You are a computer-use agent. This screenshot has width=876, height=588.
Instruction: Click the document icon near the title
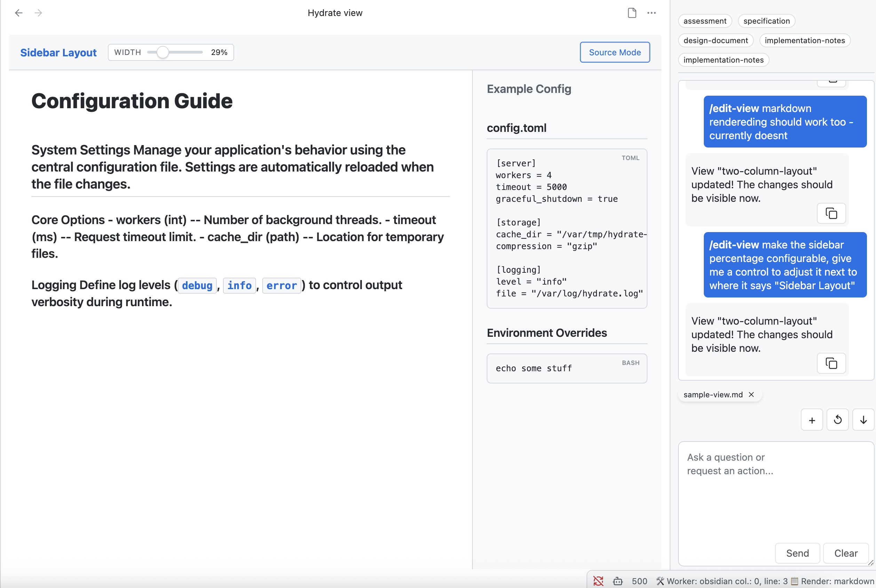coord(632,13)
